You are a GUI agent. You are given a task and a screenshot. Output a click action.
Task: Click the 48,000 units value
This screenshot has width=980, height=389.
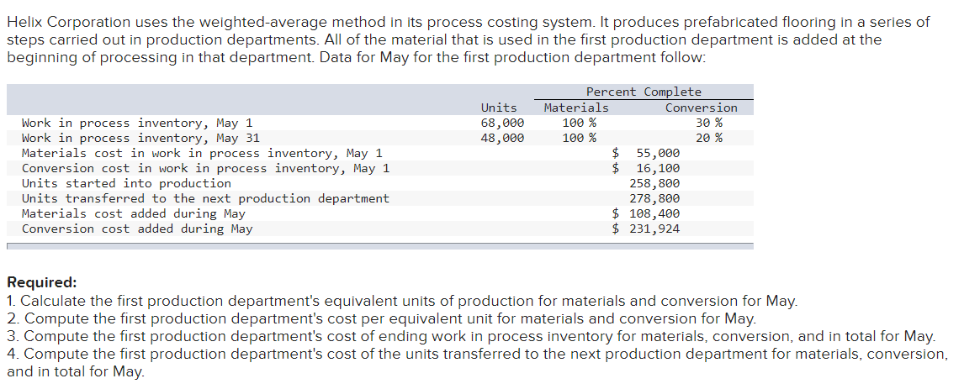pyautogui.click(x=502, y=138)
